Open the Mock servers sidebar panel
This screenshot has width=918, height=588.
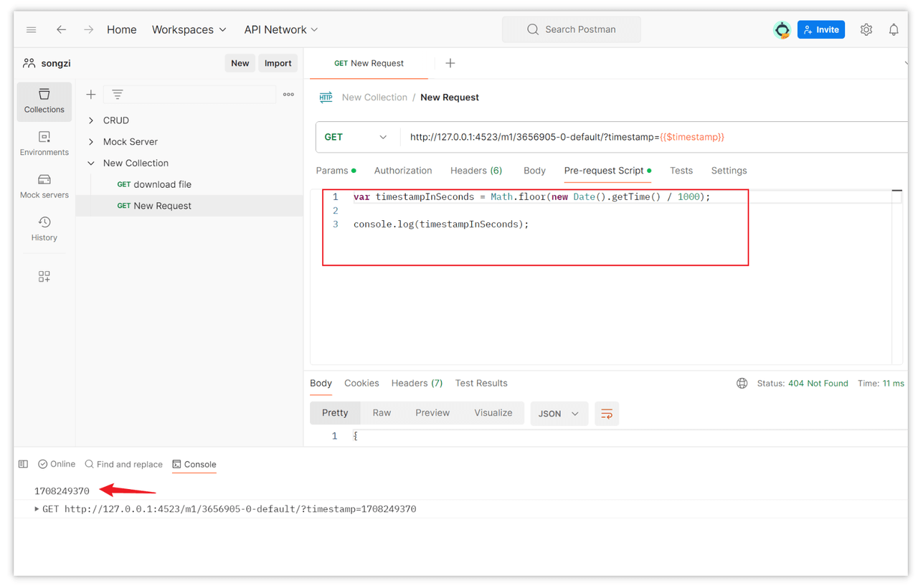(44, 186)
